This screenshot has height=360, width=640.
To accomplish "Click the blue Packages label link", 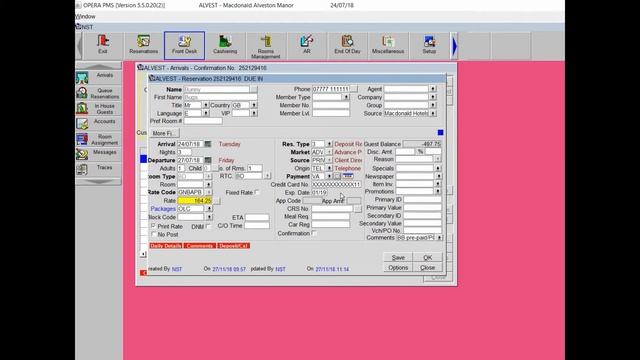I will pos(163,209).
